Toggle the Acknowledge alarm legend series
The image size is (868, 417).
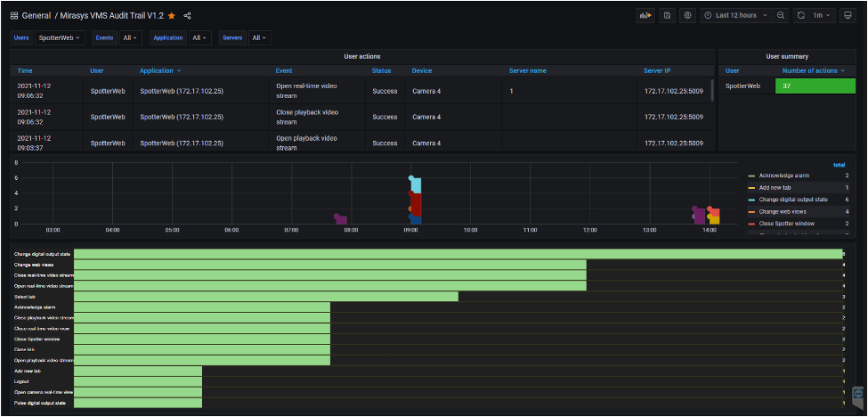pyautogui.click(x=786, y=176)
